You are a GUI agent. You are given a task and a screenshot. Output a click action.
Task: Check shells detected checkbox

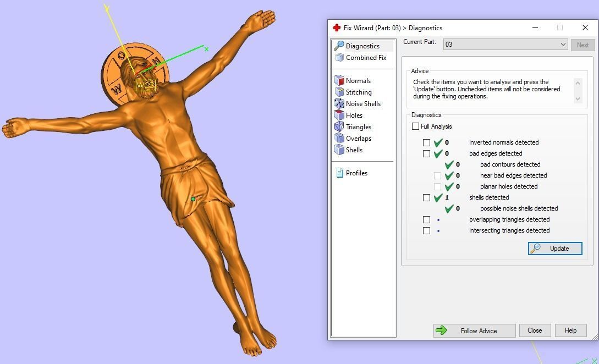(x=427, y=197)
